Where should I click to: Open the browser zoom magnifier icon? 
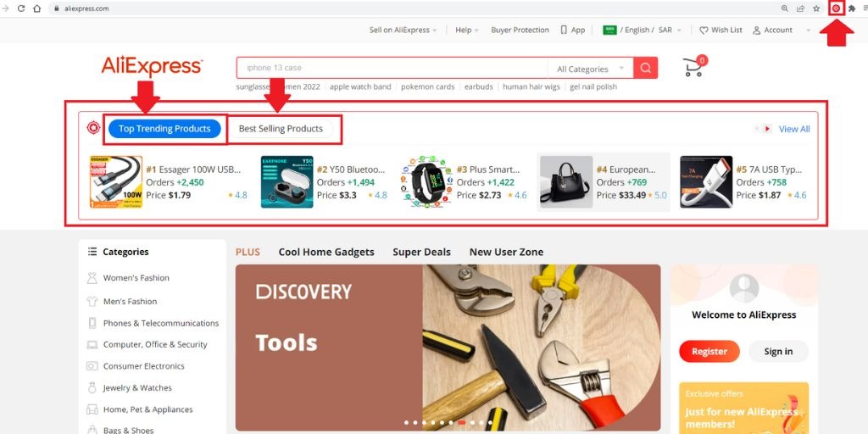tap(784, 8)
